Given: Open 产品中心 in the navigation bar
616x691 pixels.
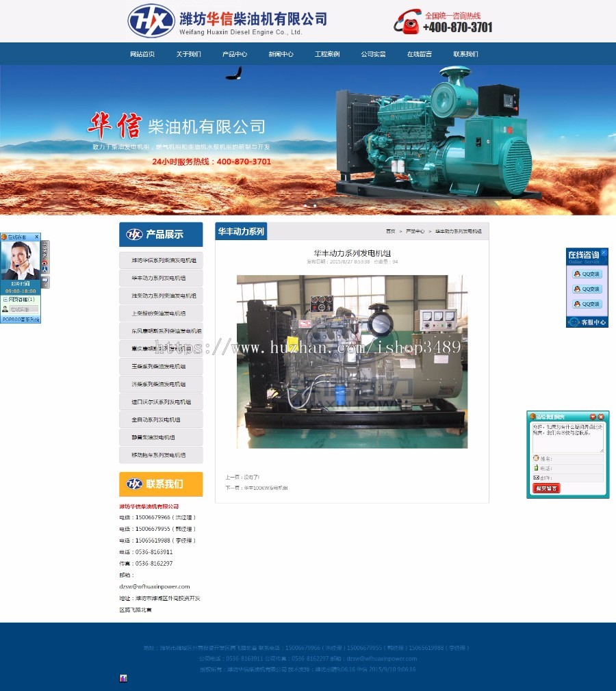Looking at the screenshot, I should 235,54.
